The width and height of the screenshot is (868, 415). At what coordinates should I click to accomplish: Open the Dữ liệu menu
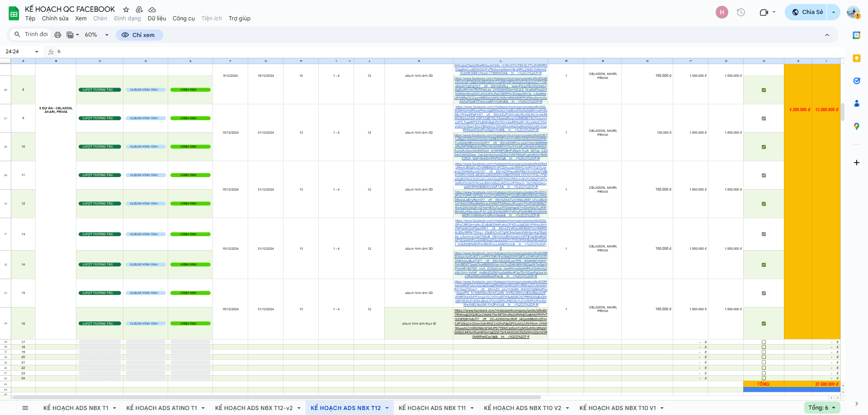click(x=156, y=19)
